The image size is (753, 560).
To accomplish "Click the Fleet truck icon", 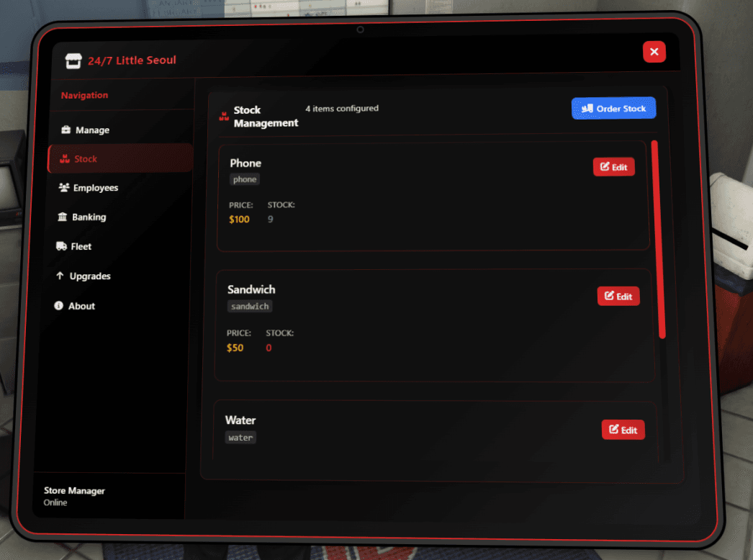I will pyautogui.click(x=60, y=246).
